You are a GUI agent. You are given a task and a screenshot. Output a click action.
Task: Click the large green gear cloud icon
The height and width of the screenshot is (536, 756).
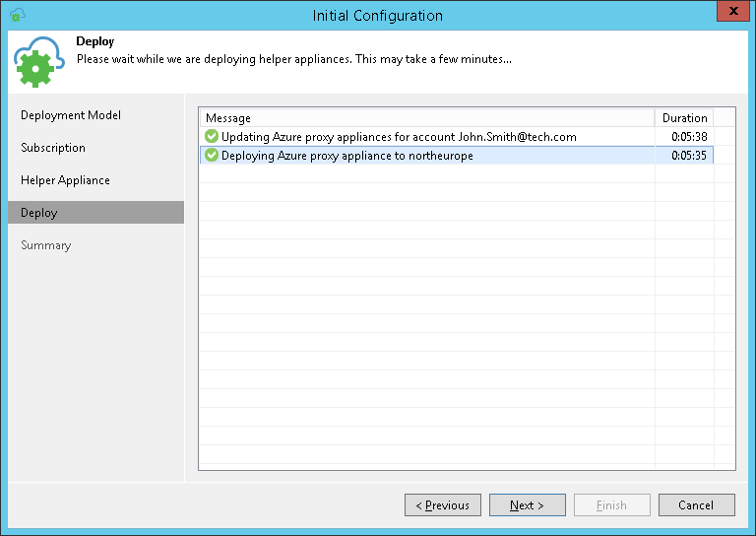click(x=39, y=61)
